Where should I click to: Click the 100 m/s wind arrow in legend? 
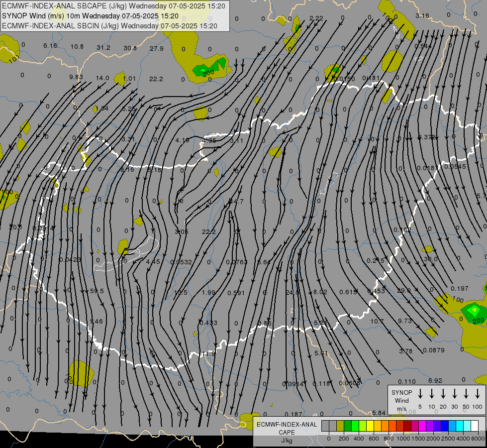(478, 394)
